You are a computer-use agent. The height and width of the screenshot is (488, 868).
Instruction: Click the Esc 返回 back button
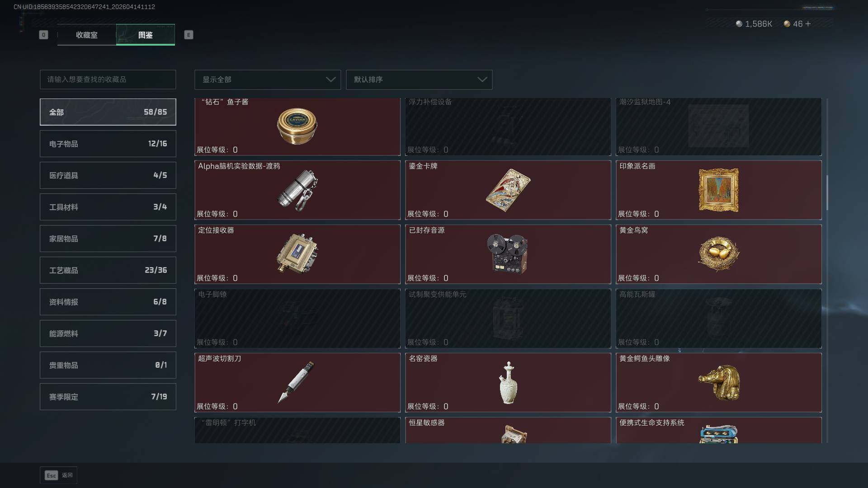[59, 475]
